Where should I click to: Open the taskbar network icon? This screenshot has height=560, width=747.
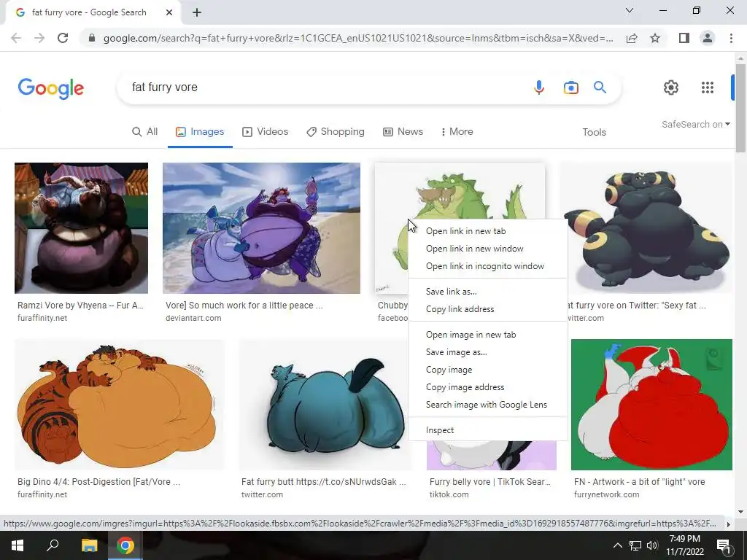pyautogui.click(x=635, y=545)
